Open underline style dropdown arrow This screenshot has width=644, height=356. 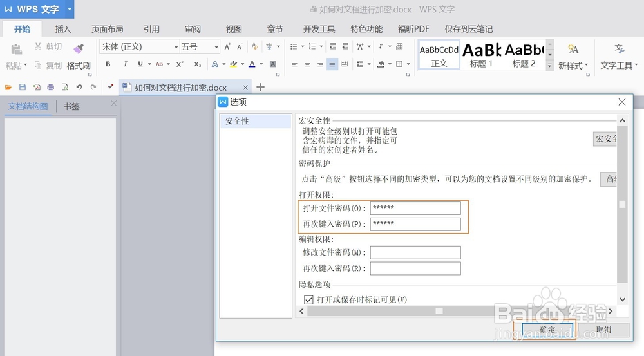point(149,64)
